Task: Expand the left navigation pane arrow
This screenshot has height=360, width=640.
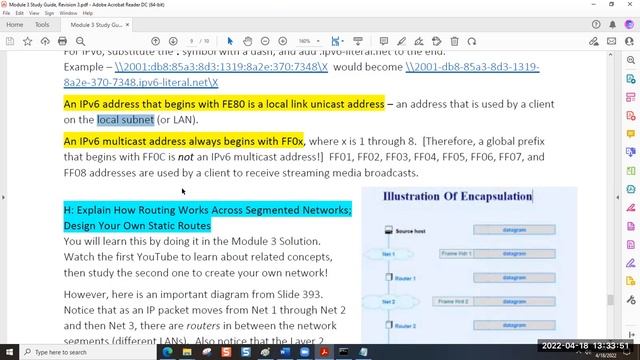Action: (3, 197)
